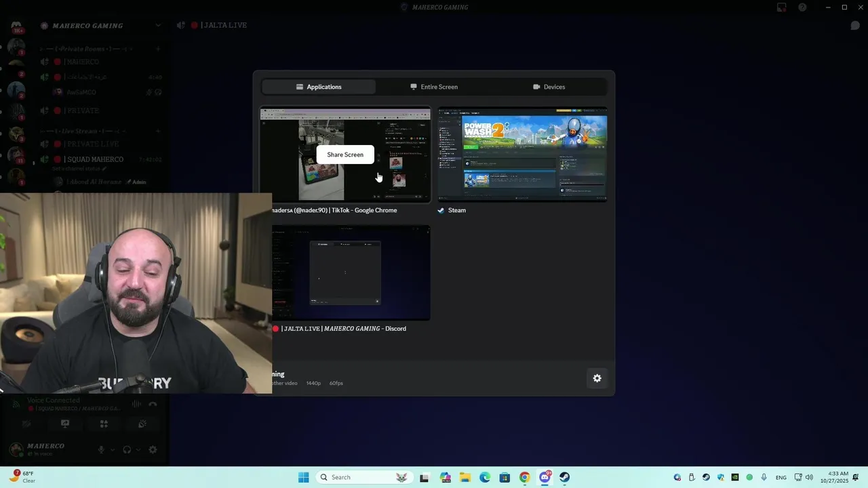Open Discord from the taskbar
Screen dimensions: 868x488
(x=545, y=477)
